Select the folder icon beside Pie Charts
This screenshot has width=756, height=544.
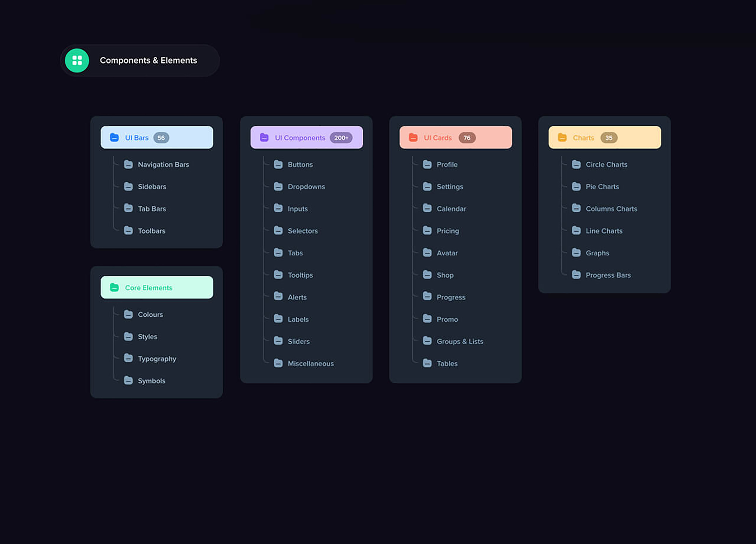click(x=576, y=187)
